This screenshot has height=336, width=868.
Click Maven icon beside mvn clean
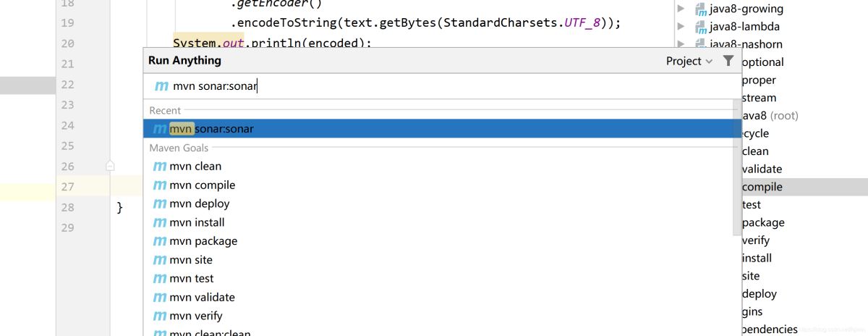point(160,167)
